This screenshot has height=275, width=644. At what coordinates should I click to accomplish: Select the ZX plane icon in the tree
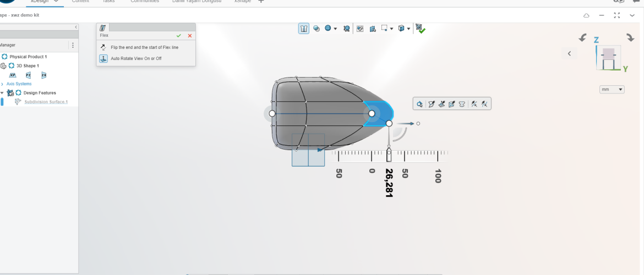click(x=43, y=75)
